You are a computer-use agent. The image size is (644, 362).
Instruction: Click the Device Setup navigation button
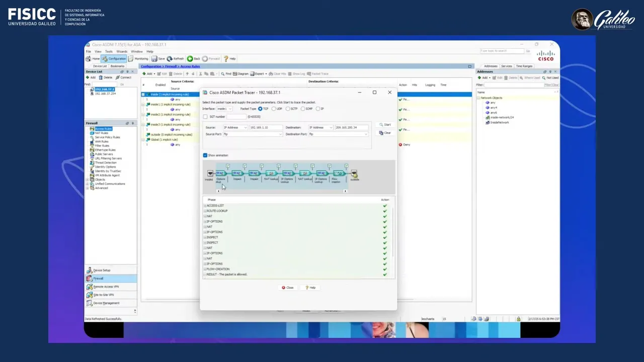click(111, 270)
